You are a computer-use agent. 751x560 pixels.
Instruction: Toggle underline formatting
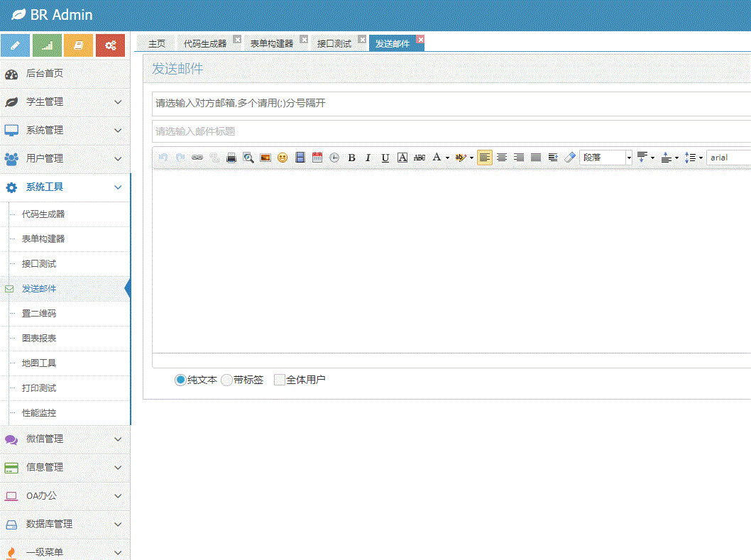pos(385,158)
